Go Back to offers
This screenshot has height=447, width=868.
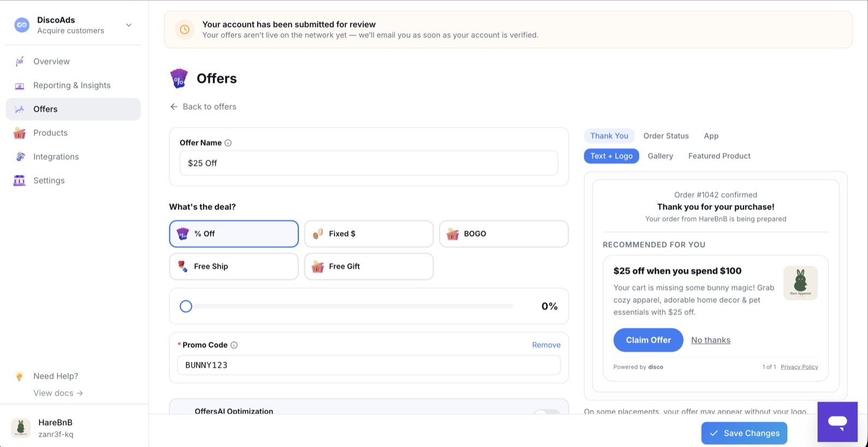tap(203, 106)
